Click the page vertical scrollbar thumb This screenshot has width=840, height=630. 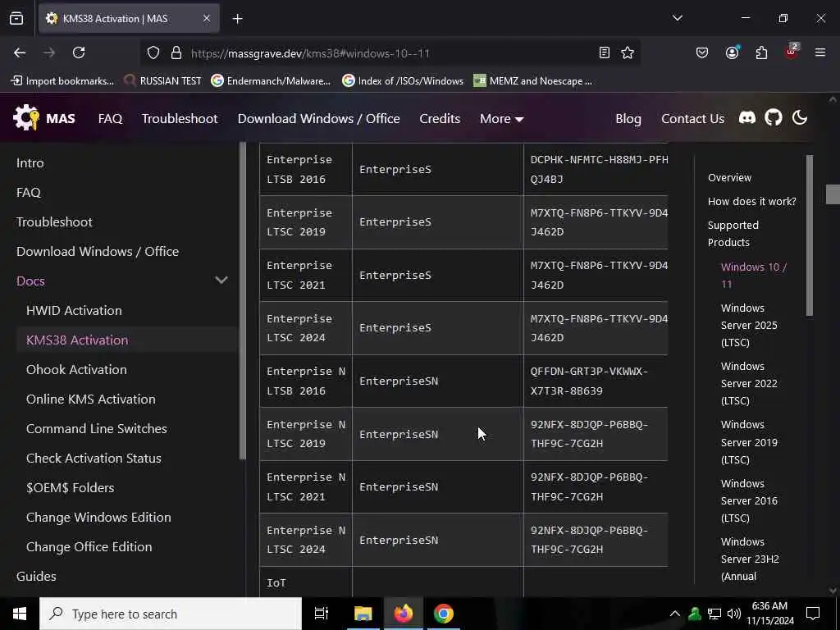tap(832, 194)
